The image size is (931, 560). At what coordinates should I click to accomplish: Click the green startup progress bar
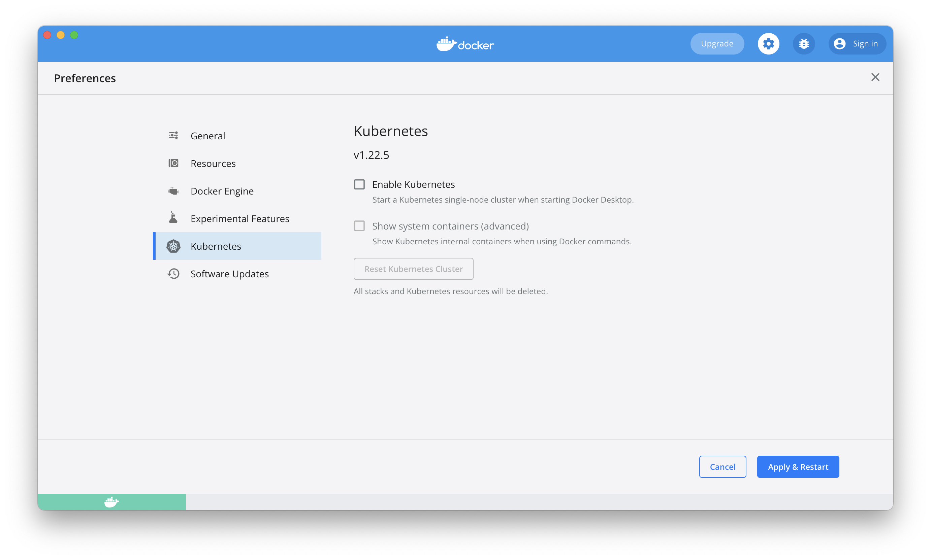point(112,501)
